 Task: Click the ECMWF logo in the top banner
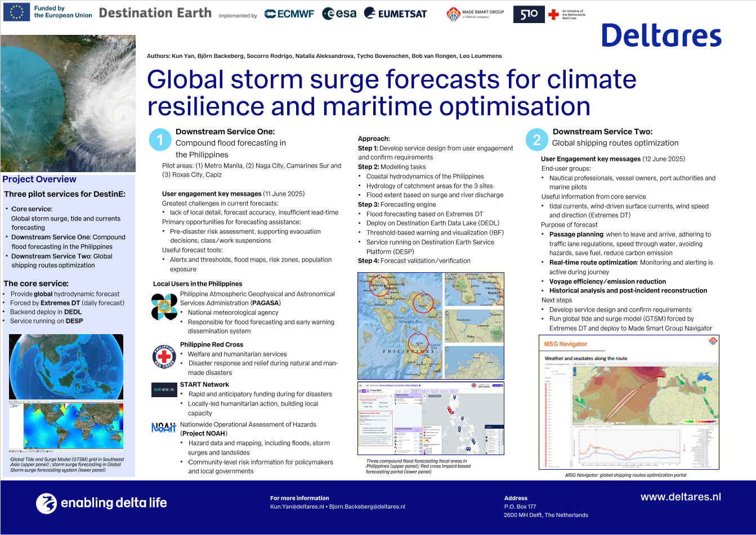coord(289,14)
